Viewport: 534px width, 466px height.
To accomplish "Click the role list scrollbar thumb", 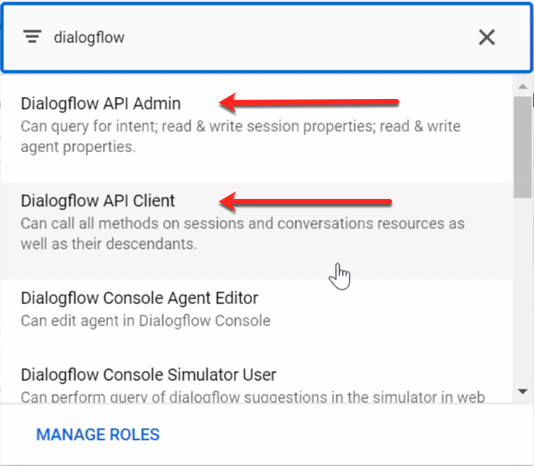I will click(523, 147).
